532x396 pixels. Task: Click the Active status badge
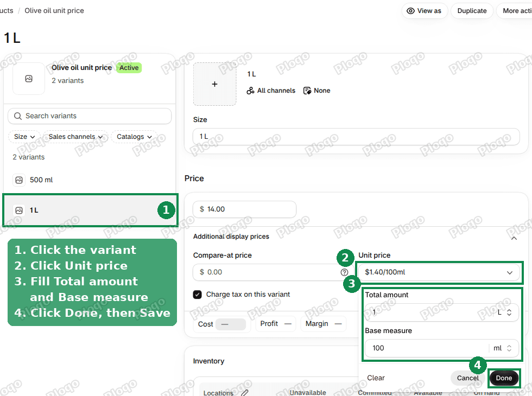coord(129,68)
